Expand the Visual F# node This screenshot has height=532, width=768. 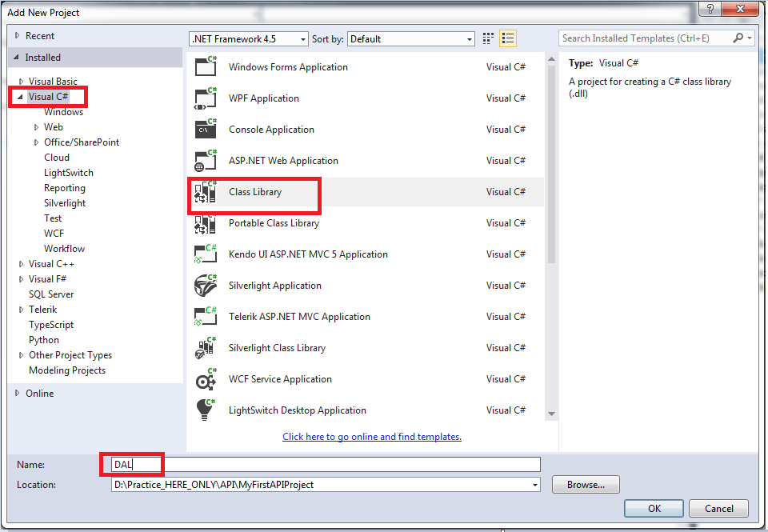click(21, 279)
